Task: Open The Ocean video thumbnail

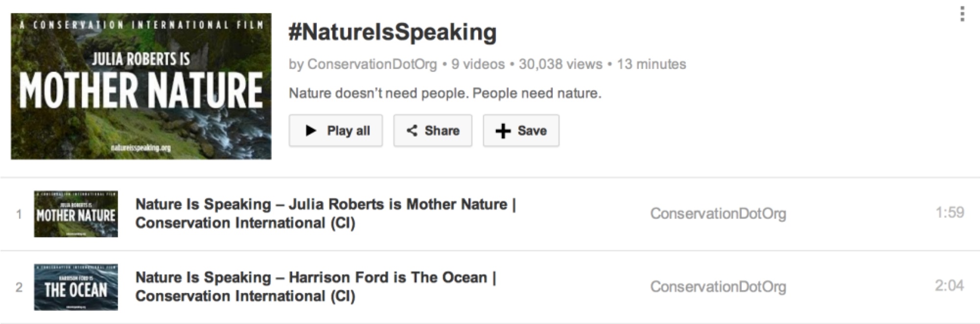Action: click(76, 287)
